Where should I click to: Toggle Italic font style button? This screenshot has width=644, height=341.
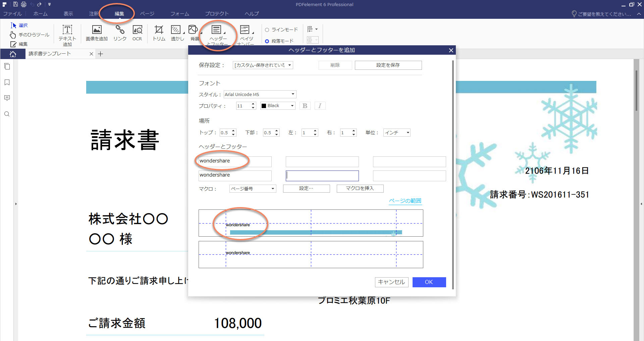[320, 106]
